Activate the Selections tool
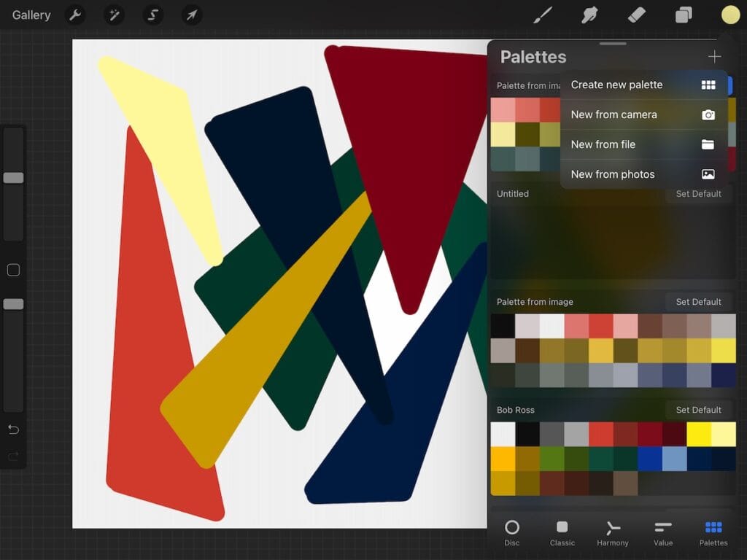747x560 pixels. point(152,15)
